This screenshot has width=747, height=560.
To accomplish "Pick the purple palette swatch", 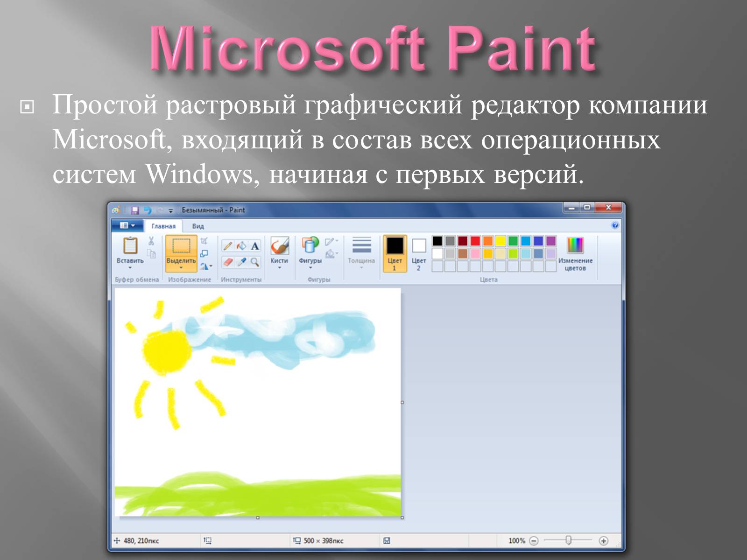I will point(551,241).
